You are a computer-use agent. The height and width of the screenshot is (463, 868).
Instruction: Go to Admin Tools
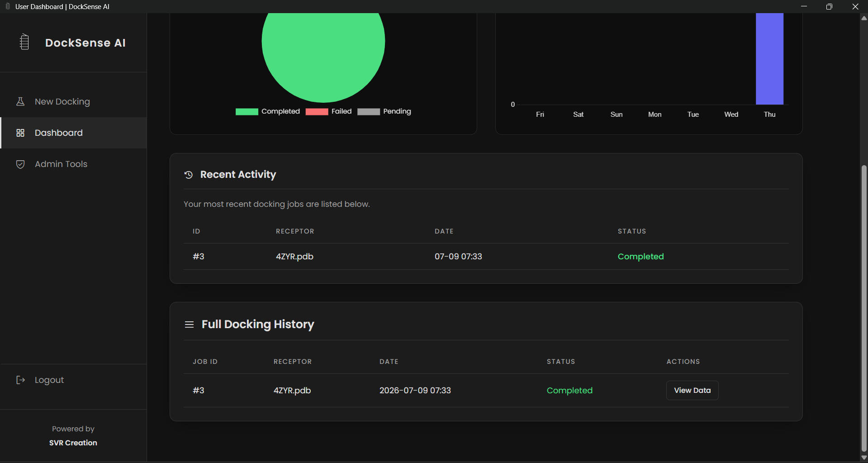pyautogui.click(x=73, y=164)
